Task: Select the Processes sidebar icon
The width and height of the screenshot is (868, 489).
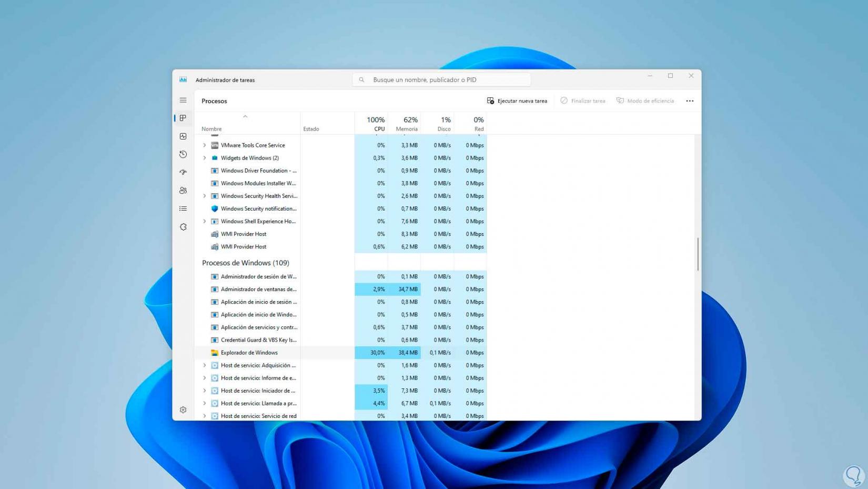Action: [x=183, y=118]
